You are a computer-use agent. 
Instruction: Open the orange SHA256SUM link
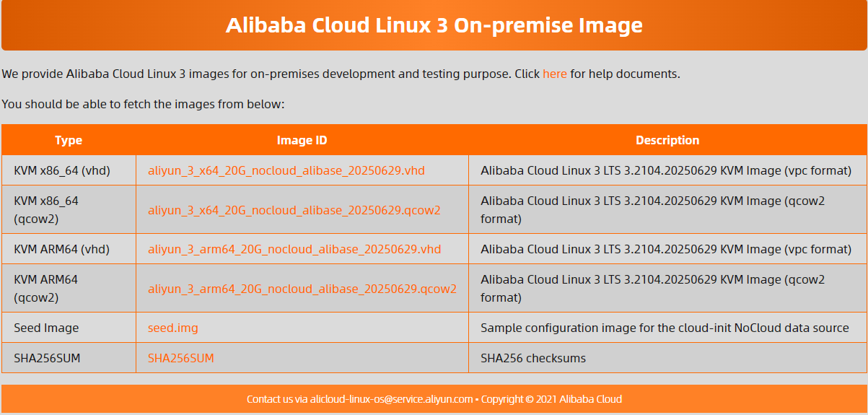click(x=180, y=358)
